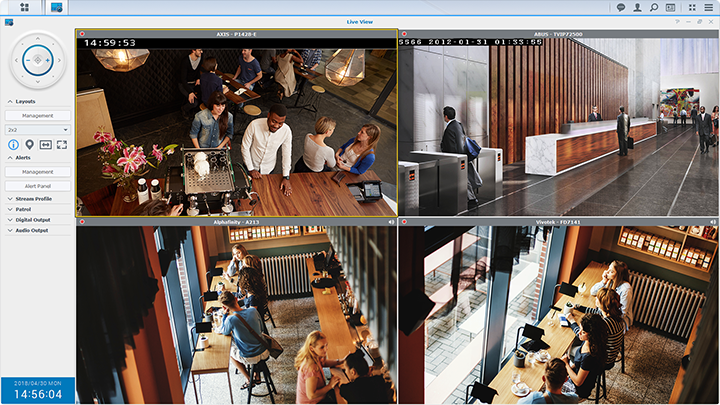
Task: Open the main menu grid in the taskbar
Action: pos(24,7)
